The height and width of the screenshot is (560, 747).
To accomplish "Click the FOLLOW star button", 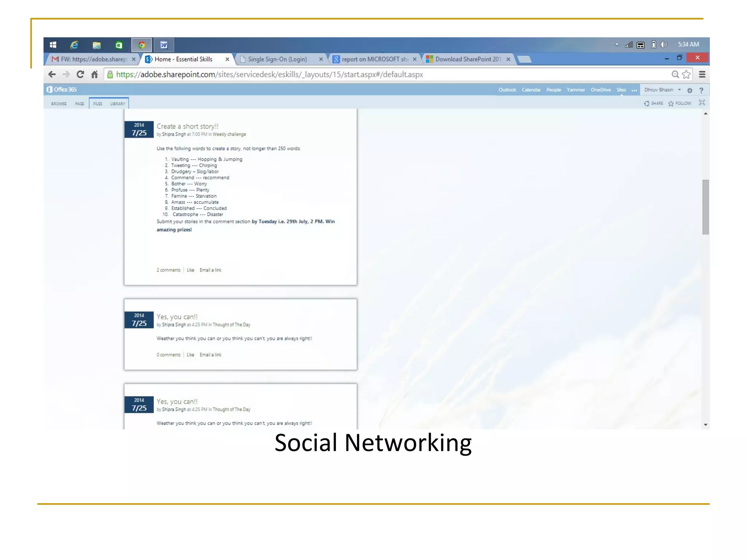I will pyautogui.click(x=680, y=104).
